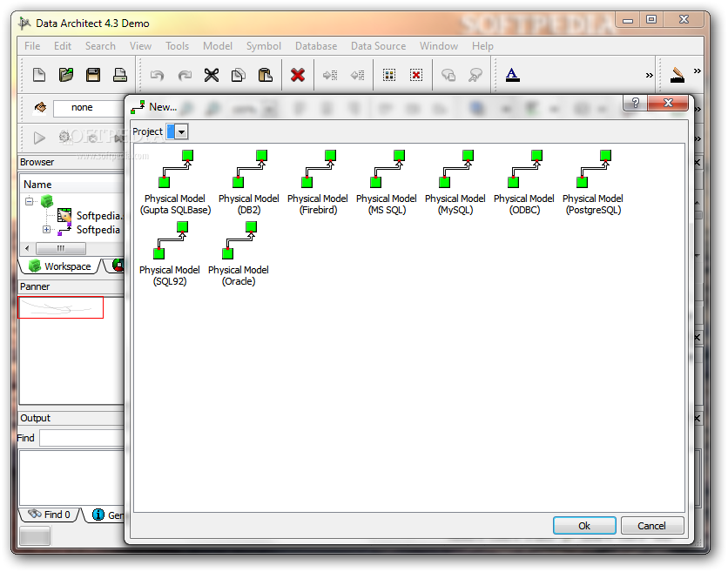The width and height of the screenshot is (728, 572).
Task: Switch to the Find 0 output tab
Action: [50, 515]
